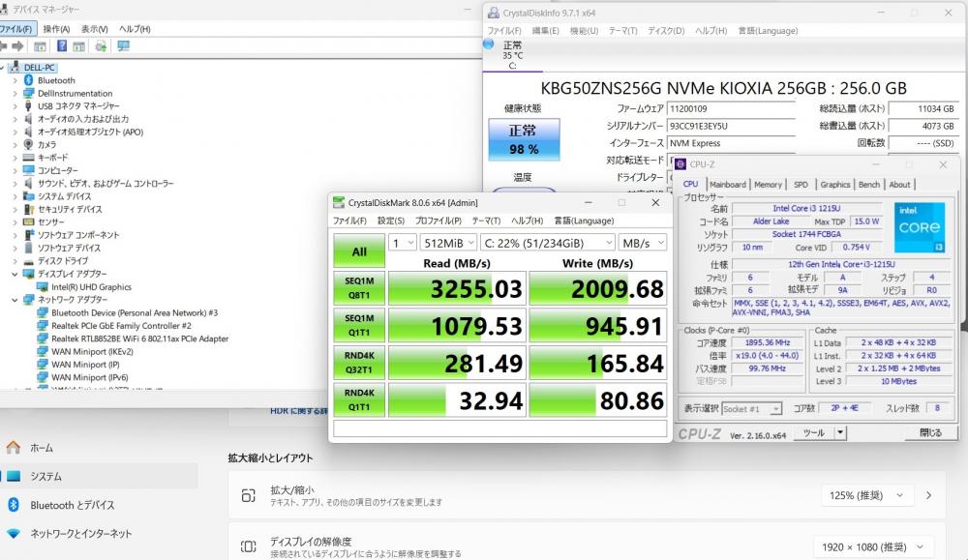
Task: Click the 3255.03 sequential read result
Action: (458, 288)
